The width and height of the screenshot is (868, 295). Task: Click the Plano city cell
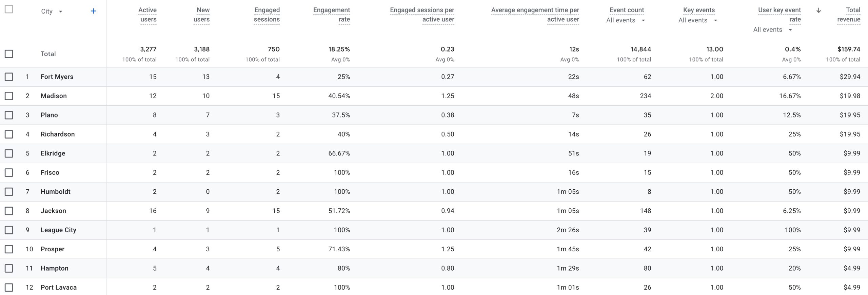pyautogui.click(x=49, y=115)
